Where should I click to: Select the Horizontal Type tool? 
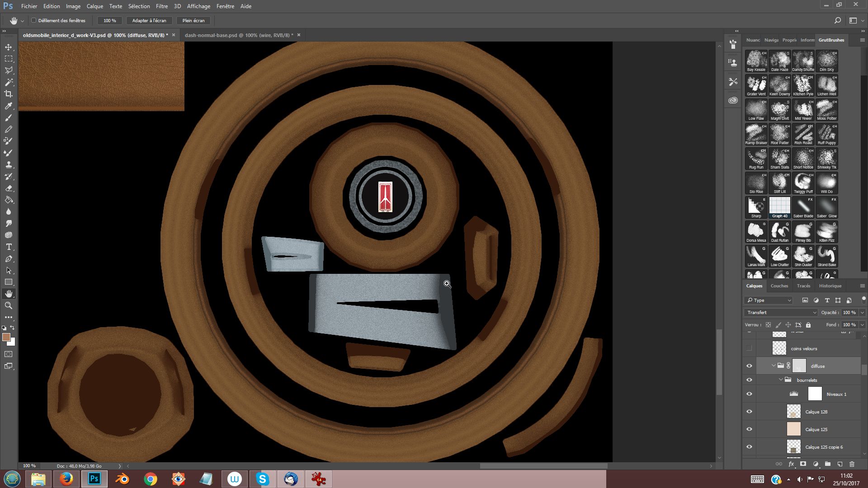[x=9, y=247]
